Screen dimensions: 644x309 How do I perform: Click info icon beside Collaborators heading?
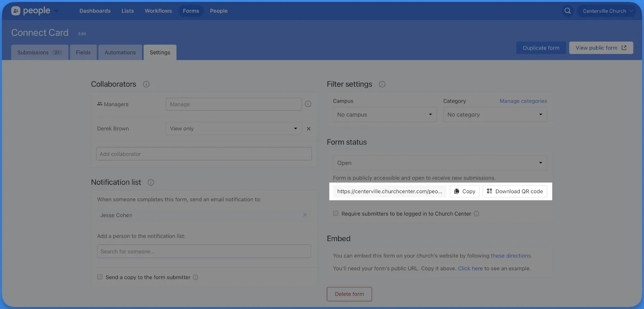tap(146, 84)
